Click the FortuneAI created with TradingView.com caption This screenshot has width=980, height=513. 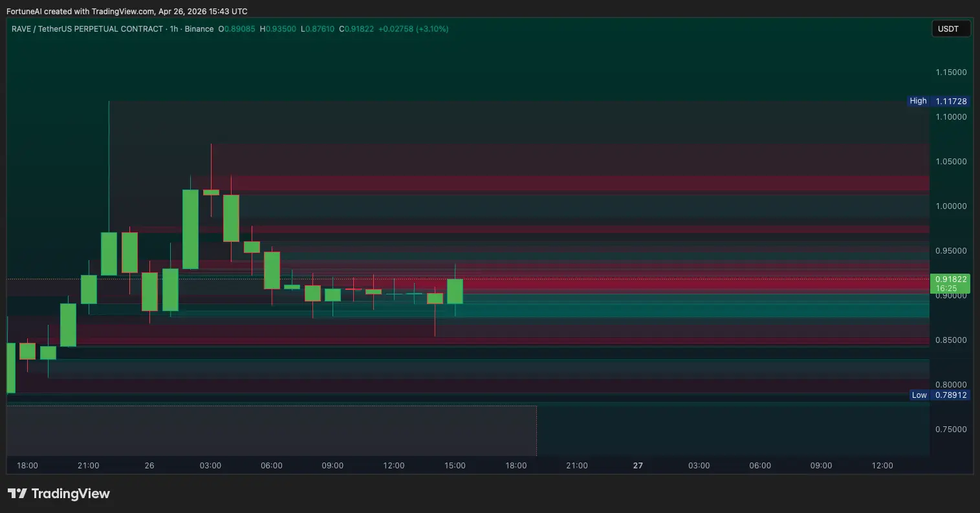127,12
